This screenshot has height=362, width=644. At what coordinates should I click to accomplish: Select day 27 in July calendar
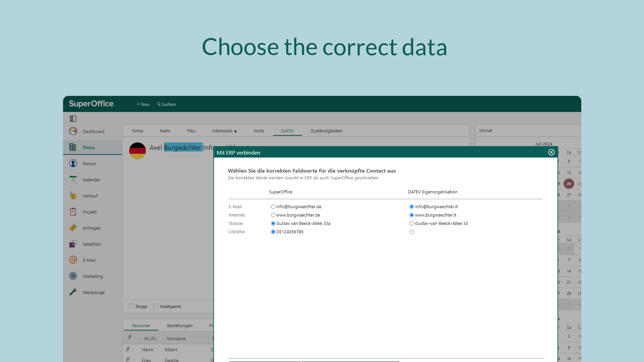tap(569, 195)
